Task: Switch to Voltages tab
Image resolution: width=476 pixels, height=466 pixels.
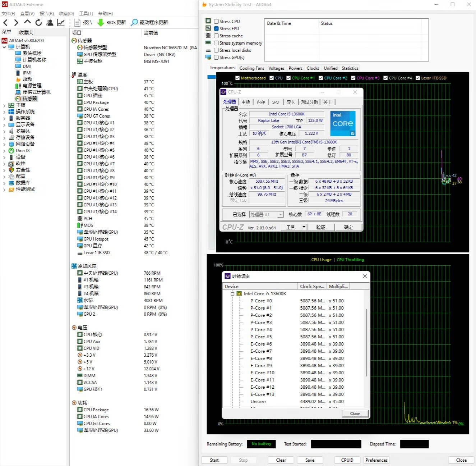Action: tap(276, 68)
